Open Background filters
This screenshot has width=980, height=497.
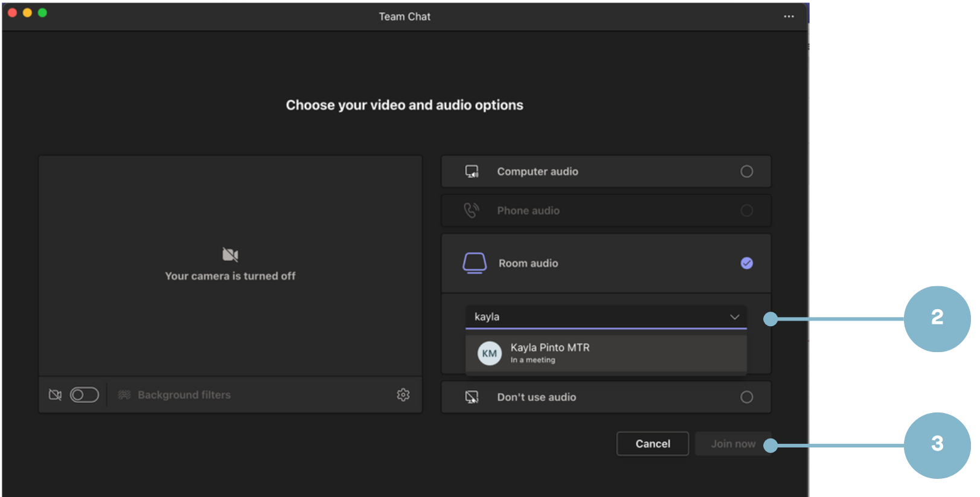175,395
